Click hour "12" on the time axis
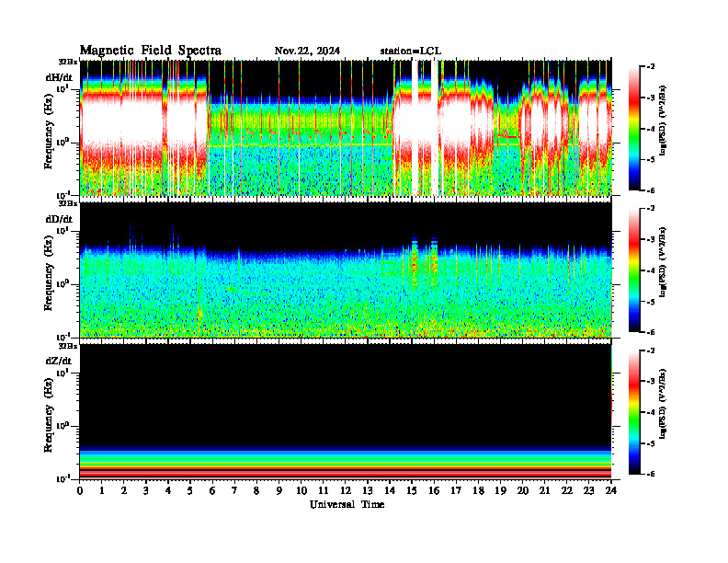Image resolution: width=728 pixels, height=563 pixels. coord(346,490)
